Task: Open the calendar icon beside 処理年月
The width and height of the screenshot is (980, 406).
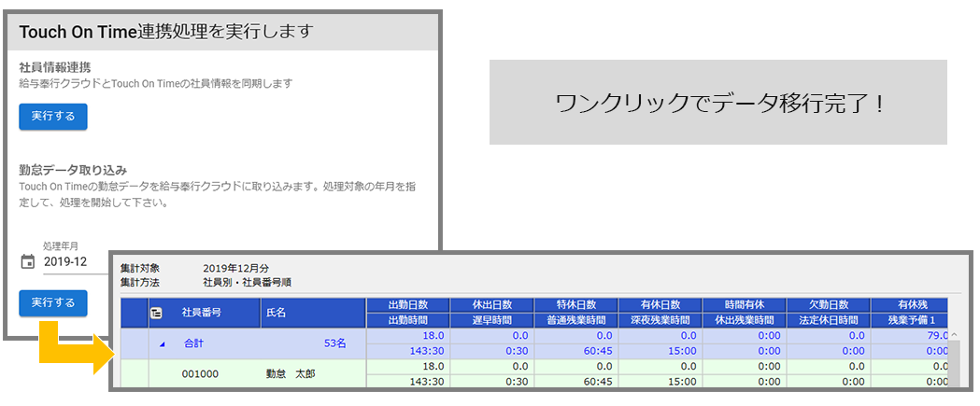Action: click(x=27, y=261)
